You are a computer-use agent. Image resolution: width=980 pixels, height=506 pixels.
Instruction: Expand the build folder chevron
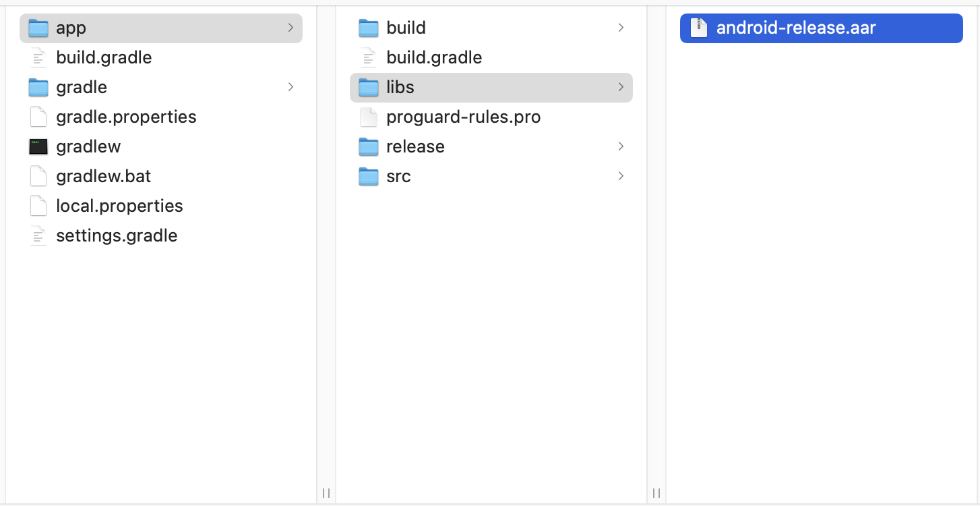[x=621, y=28]
